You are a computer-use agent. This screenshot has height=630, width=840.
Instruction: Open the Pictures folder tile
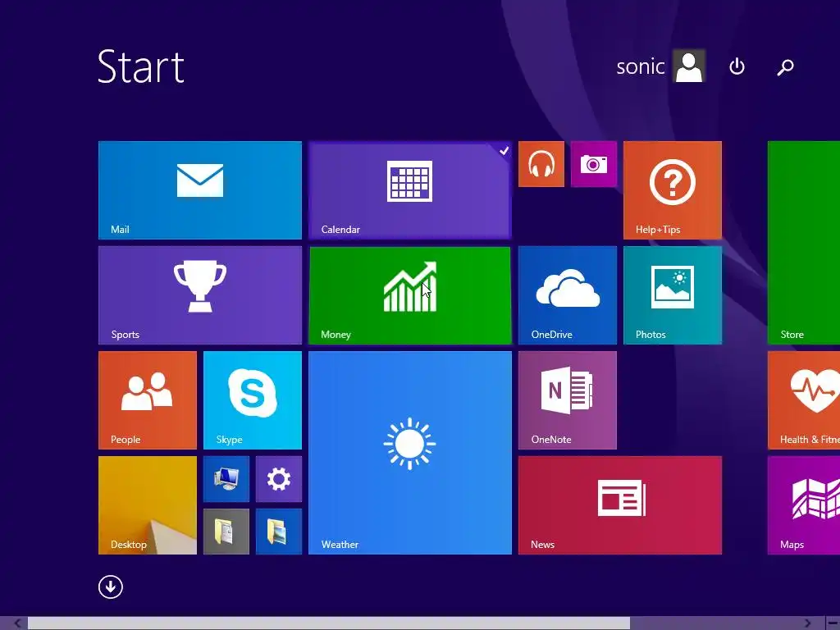279,532
